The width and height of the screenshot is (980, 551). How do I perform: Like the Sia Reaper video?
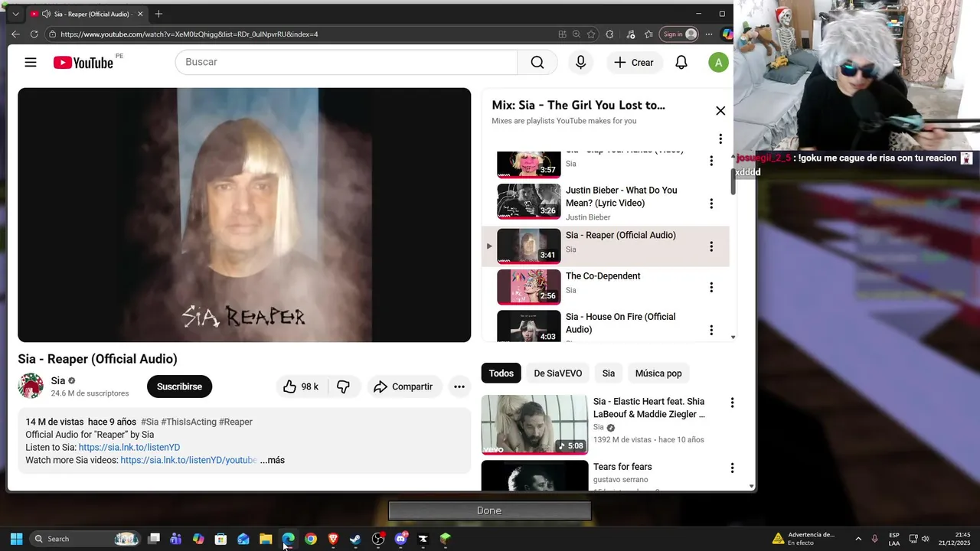click(302, 386)
